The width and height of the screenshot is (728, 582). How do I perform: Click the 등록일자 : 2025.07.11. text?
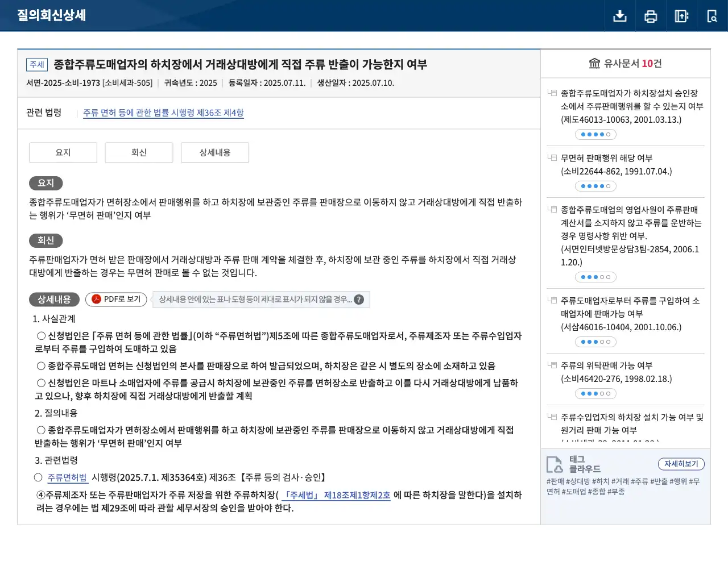coord(267,83)
